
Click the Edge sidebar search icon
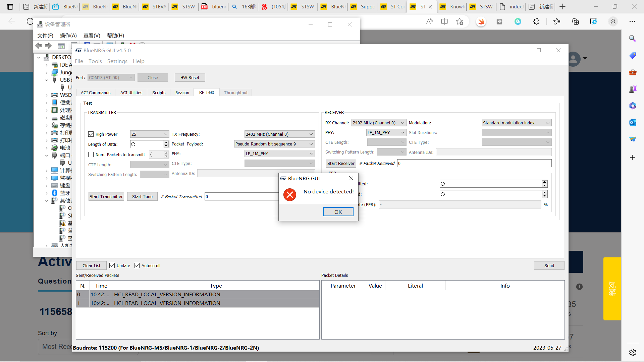point(632,39)
